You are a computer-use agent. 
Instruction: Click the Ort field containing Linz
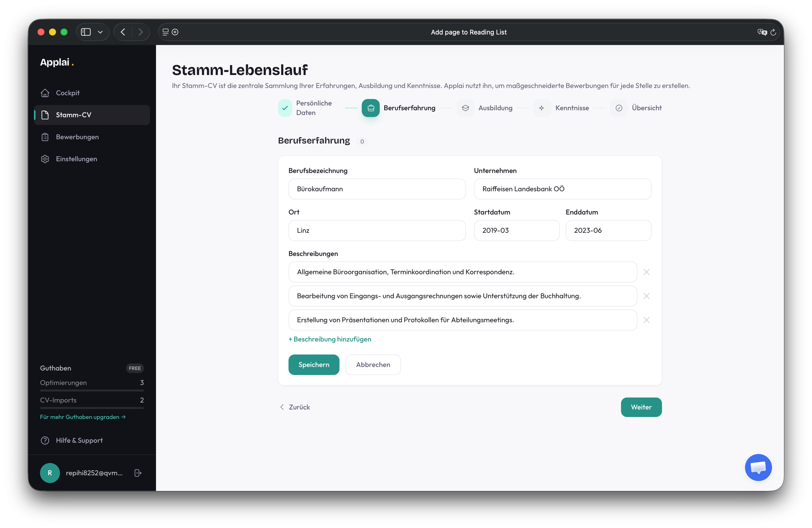377,230
